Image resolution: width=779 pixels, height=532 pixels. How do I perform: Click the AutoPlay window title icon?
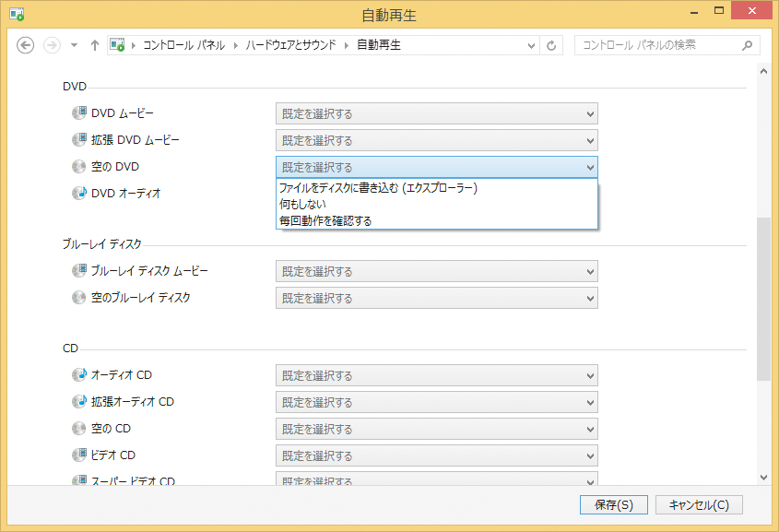[x=17, y=15]
